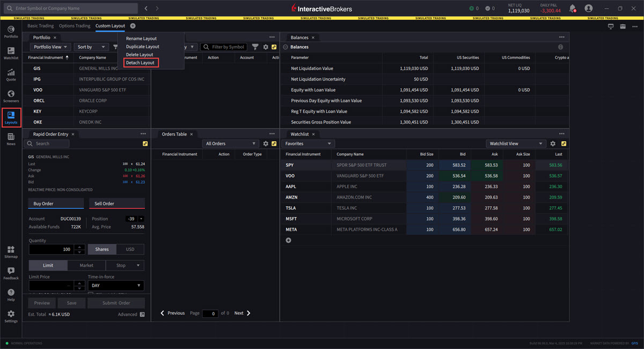
Task: Click the back navigation arrow
Action: (147, 8)
